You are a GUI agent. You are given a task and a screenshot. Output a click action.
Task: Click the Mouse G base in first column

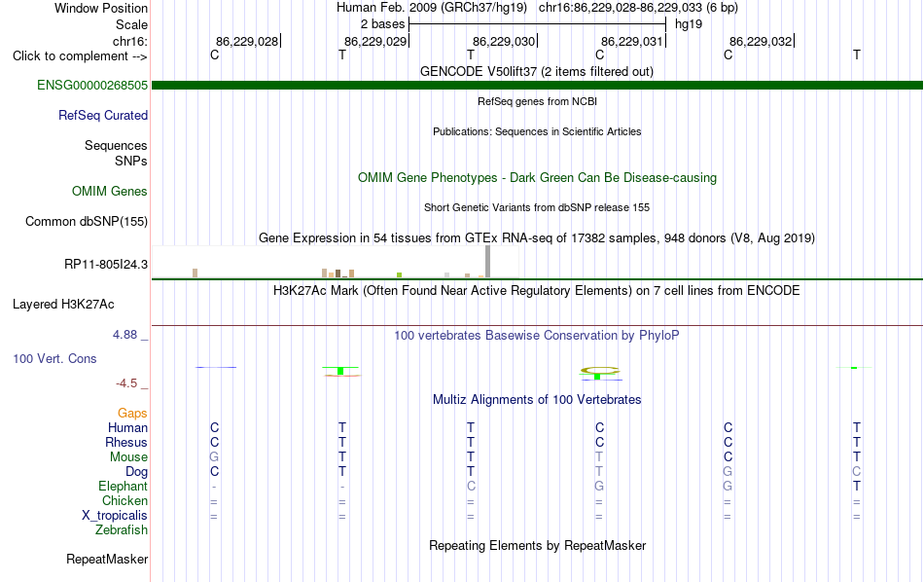click(214, 457)
